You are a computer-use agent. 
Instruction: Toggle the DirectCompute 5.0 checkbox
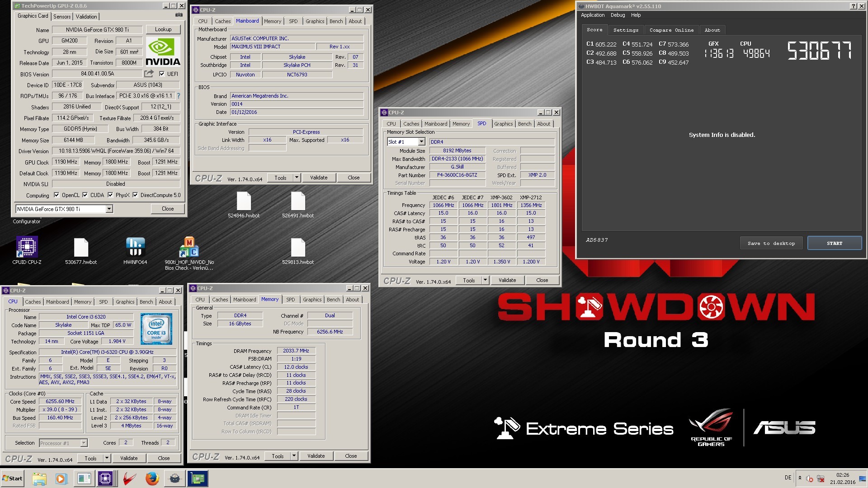click(x=135, y=195)
